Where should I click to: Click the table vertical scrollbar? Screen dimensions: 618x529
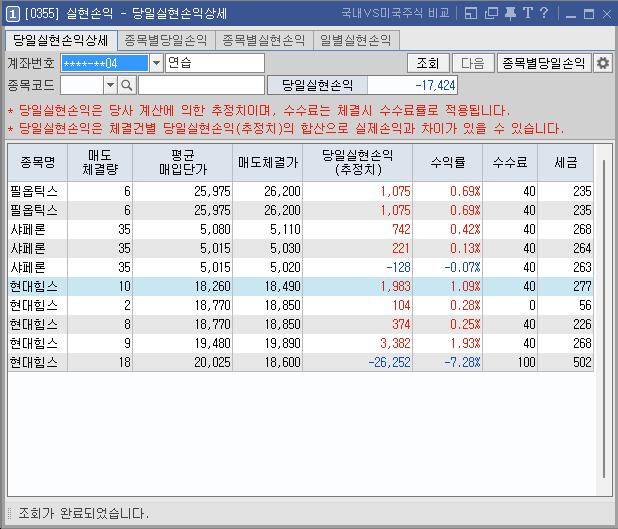603,319
